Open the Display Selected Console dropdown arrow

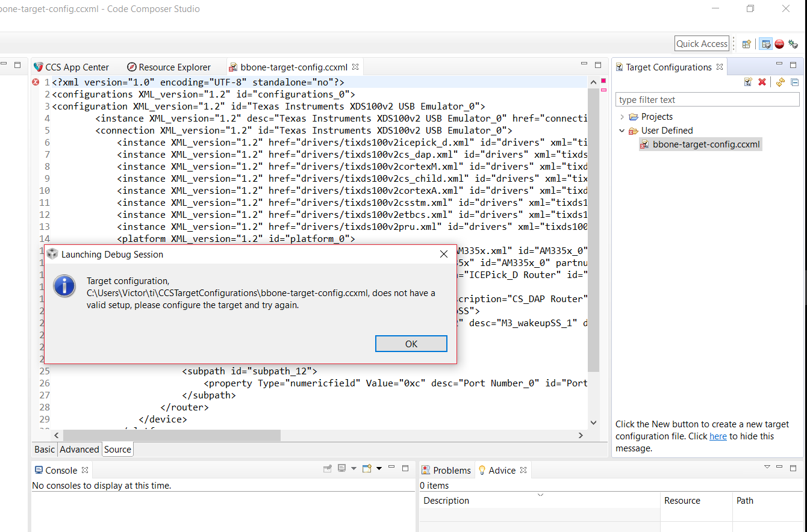click(x=354, y=468)
